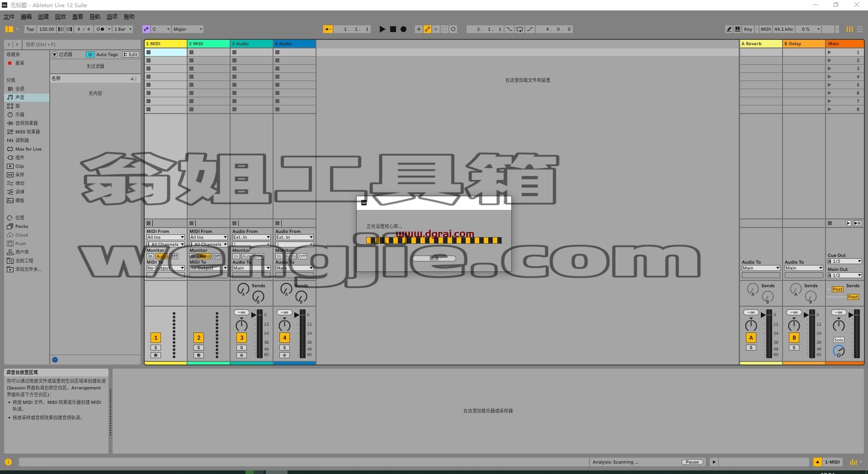
Task: Open the Main Out 1/2 dropdown
Action: (x=844, y=275)
